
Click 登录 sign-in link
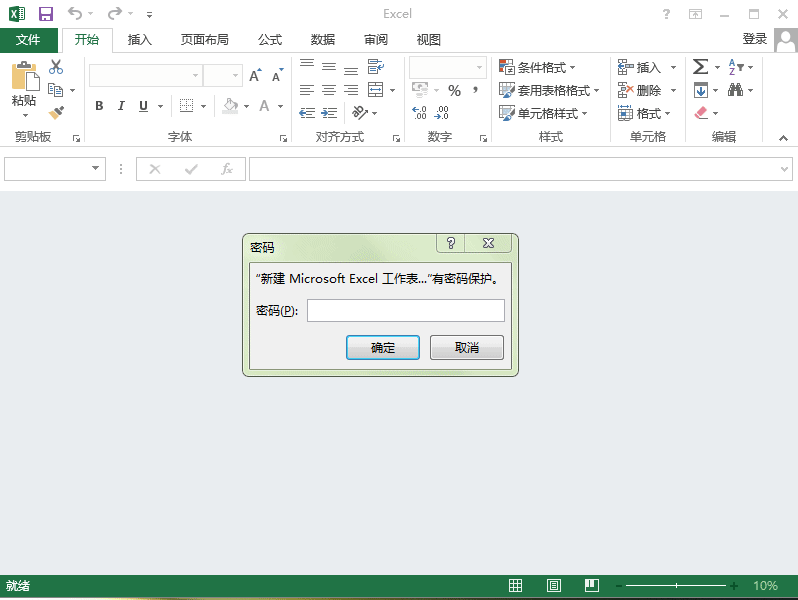(754, 39)
